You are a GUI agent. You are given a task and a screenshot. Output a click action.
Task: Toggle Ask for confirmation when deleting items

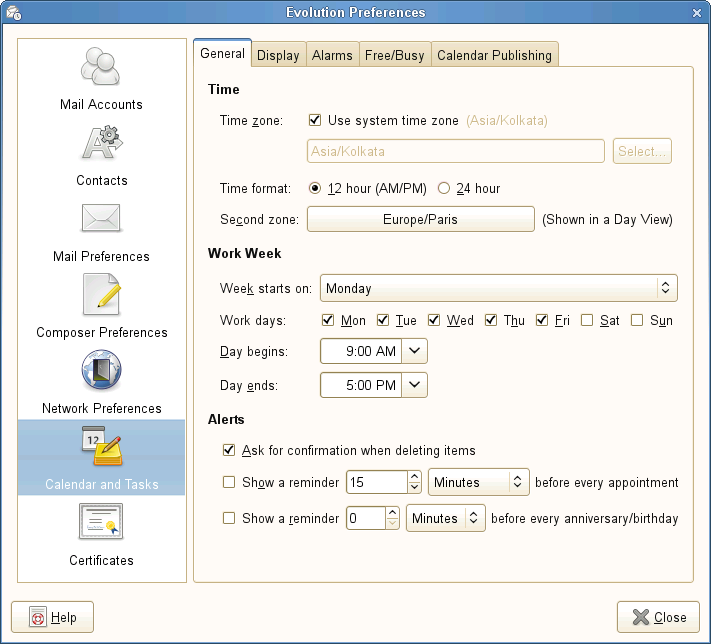tap(229, 450)
